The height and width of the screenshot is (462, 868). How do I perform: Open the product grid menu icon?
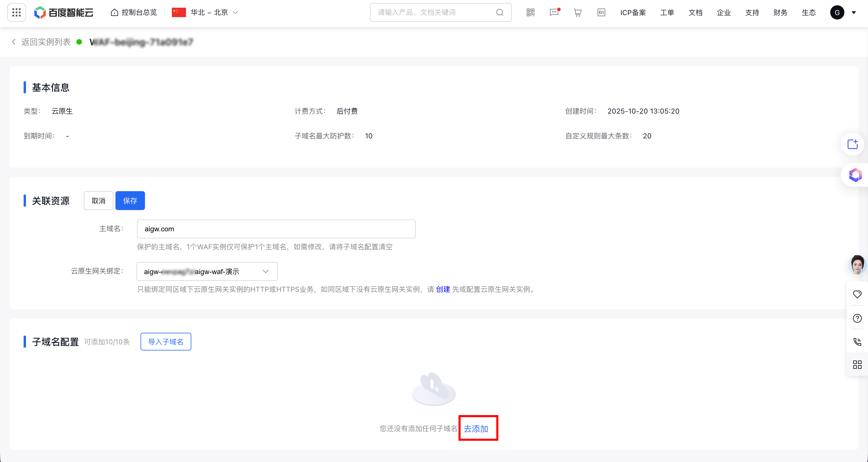pyautogui.click(x=16, y=12)
